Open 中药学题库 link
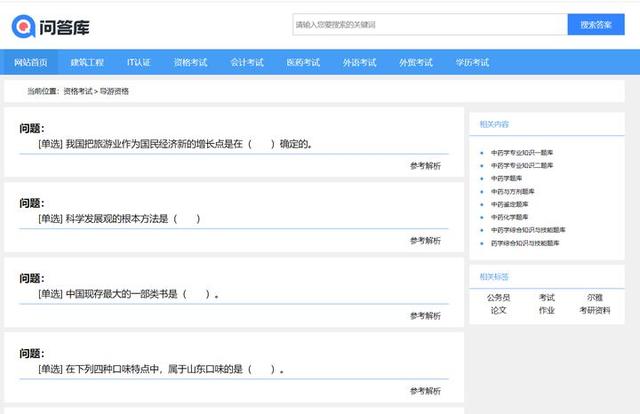 [507, 178]
